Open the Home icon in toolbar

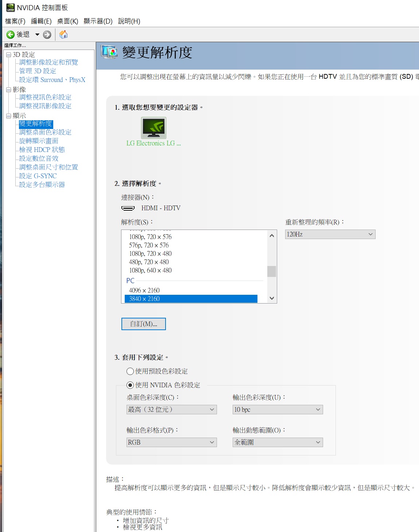[63, 35]
